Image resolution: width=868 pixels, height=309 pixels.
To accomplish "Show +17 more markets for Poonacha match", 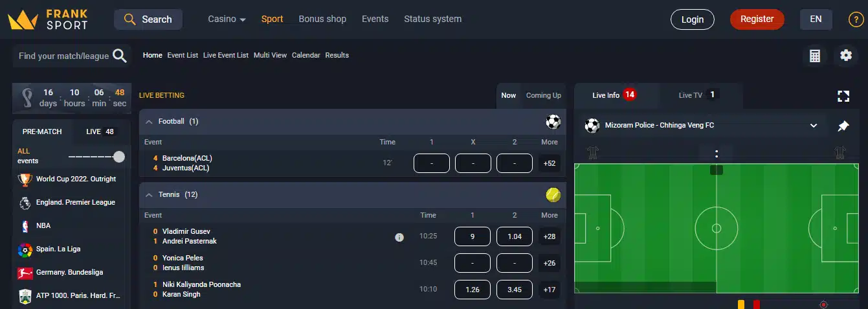I will tap(550, 290).
